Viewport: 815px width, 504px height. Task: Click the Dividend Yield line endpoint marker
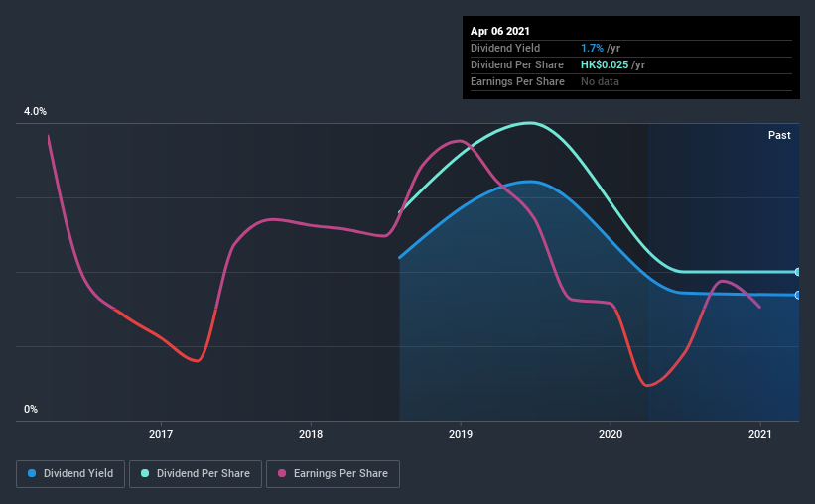pos(797,295)
